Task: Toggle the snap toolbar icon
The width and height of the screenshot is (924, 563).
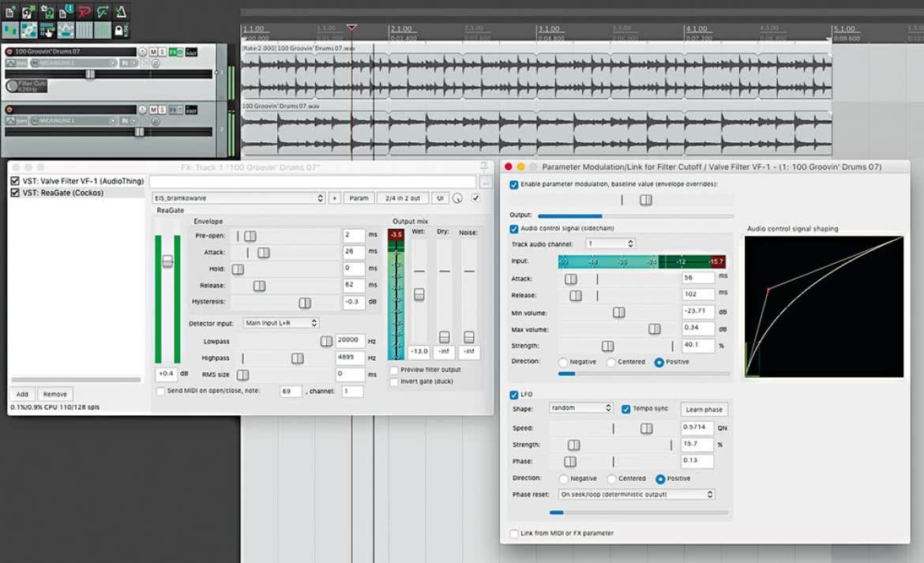Action: 103,29
